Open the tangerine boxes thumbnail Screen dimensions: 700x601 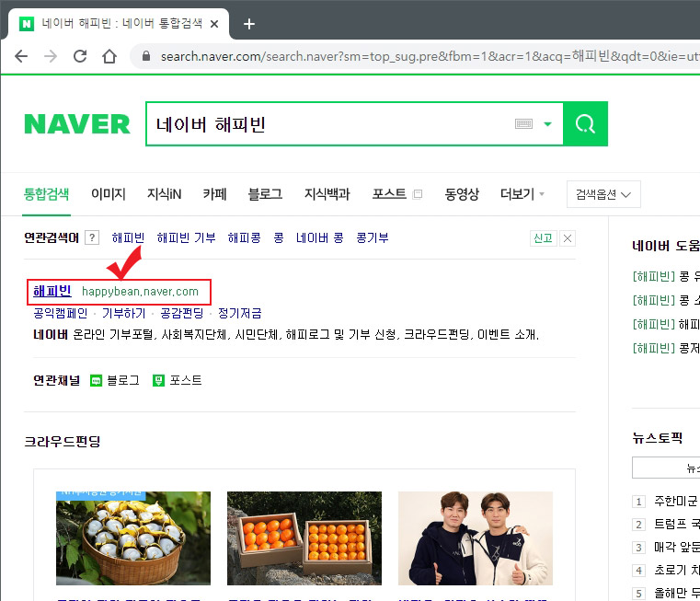pyautogui.click(x=304, y=538)
